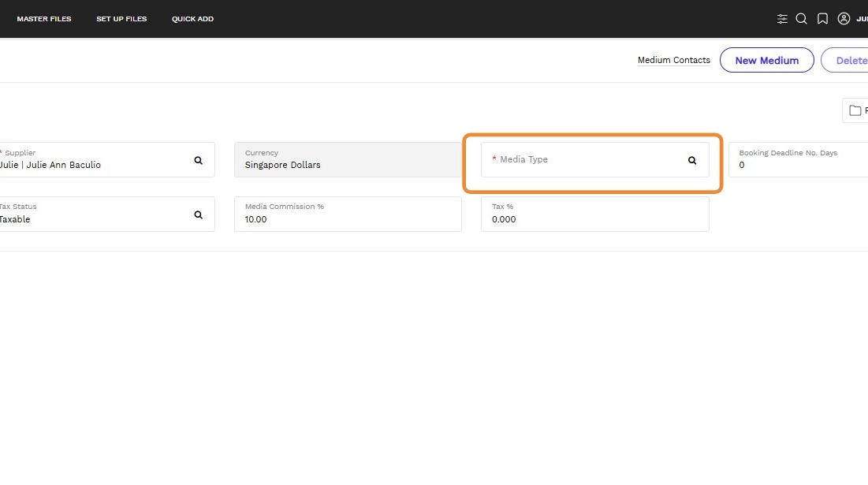Click the Media Type lookup search icon
This screenshot has height=485, width=868.
click(x=692, y=160)
